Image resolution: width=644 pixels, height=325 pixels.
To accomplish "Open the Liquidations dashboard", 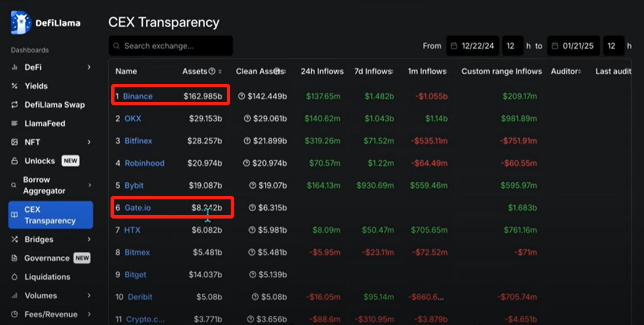I will [47, 277].
